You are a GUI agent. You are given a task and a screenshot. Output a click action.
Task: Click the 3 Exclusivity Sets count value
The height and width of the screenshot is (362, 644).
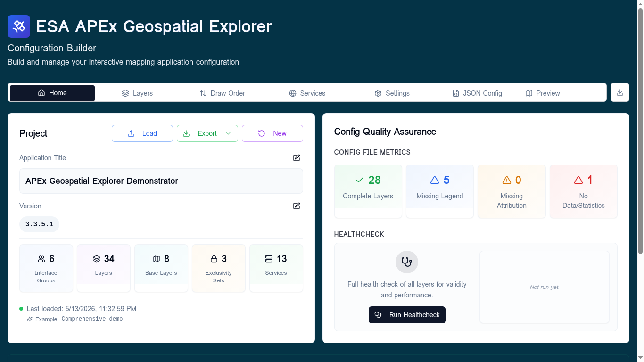coord(224,259)
